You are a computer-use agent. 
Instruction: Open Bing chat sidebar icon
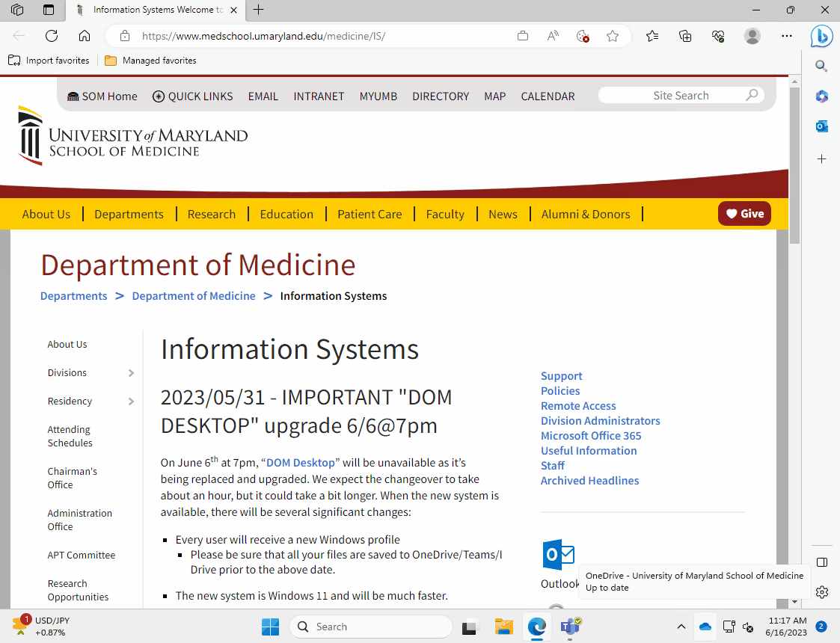click(x=821, y=36)
